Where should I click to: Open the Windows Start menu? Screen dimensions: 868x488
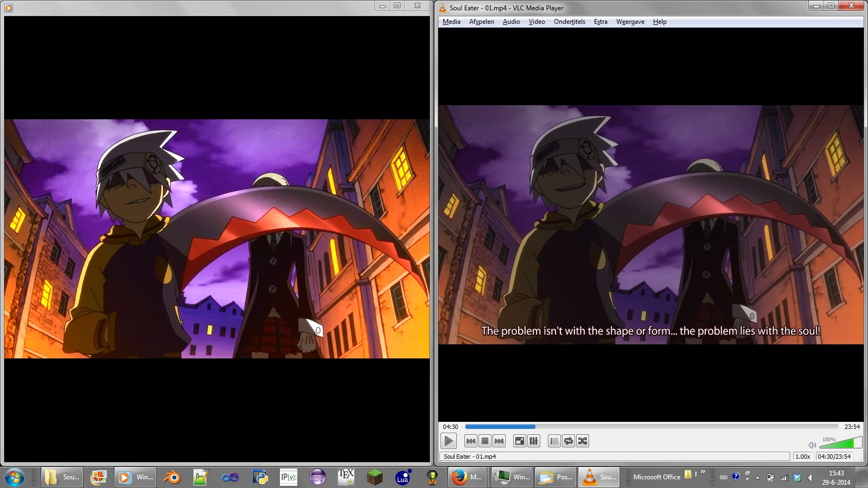(x=15, y=477)
